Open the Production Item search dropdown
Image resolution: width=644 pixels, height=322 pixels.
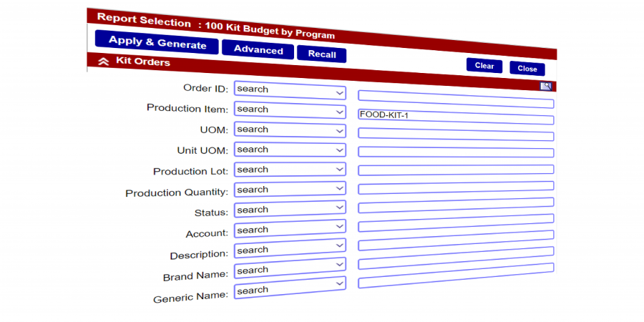[290, 110]
